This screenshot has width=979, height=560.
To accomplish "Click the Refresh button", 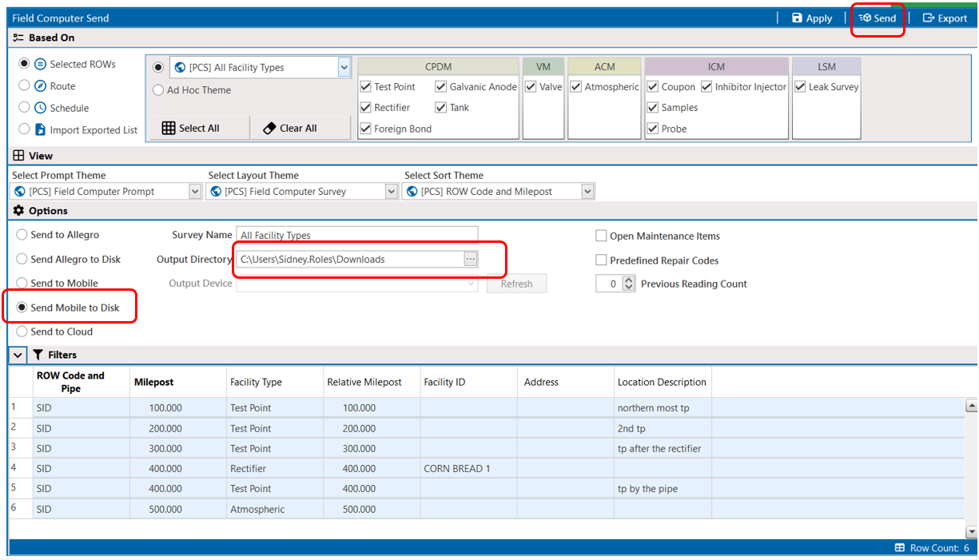I will pos(517,284).
